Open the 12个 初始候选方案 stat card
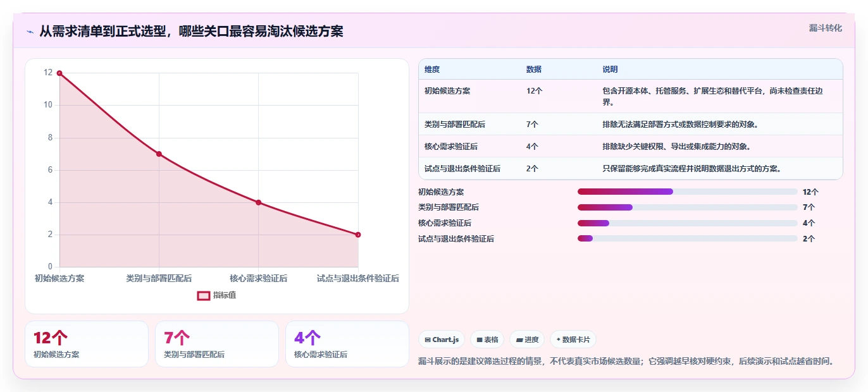The width and height of the screenshot is (868, 392). coord(87,344)
